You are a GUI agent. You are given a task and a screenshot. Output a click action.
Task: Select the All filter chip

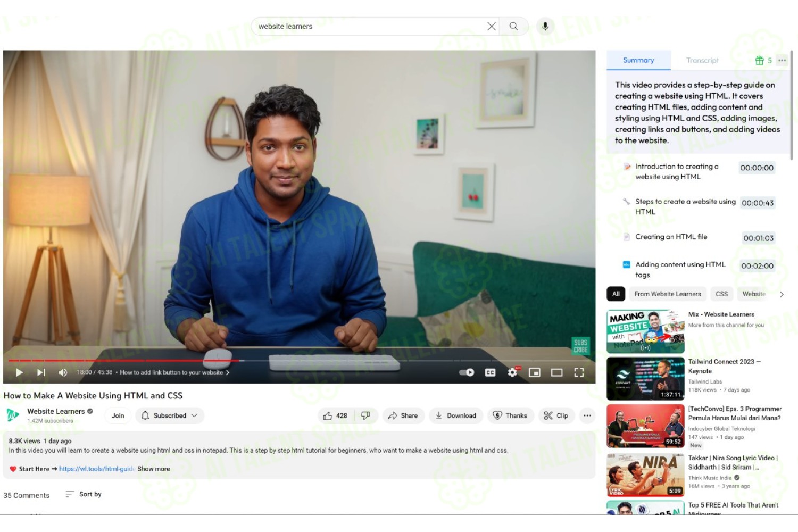tap(616, 294)
